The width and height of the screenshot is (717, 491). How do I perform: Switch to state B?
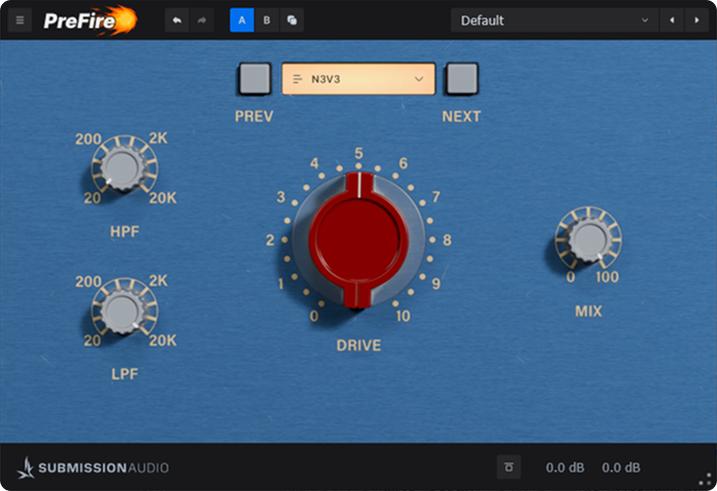(267, 20)
